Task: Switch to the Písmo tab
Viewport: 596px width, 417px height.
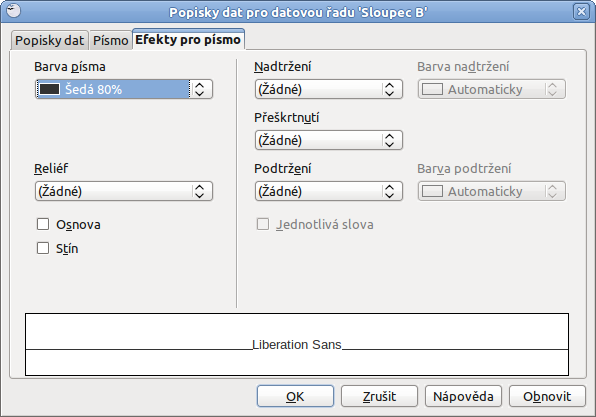Action: [x=111, y=40]
